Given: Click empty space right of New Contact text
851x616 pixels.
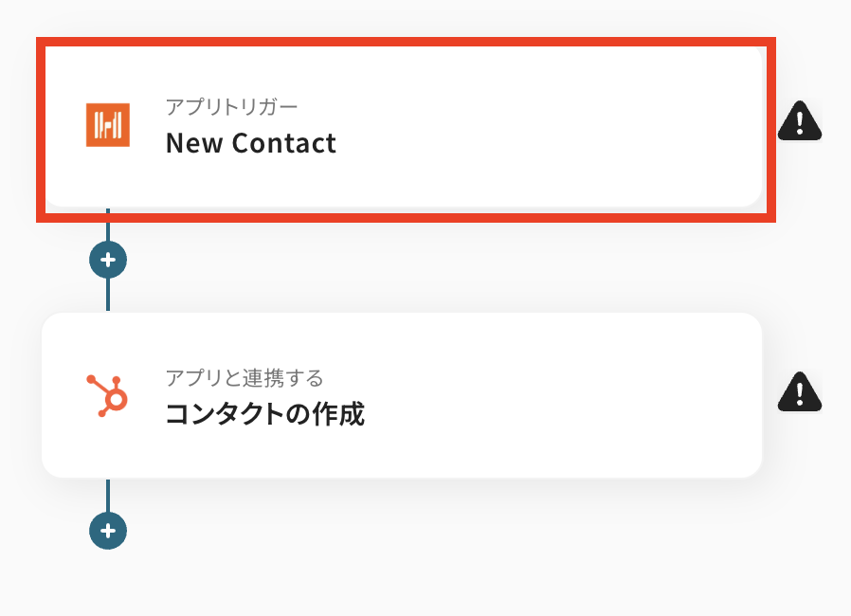Looking at the screenshot, I should click(550, 144).
